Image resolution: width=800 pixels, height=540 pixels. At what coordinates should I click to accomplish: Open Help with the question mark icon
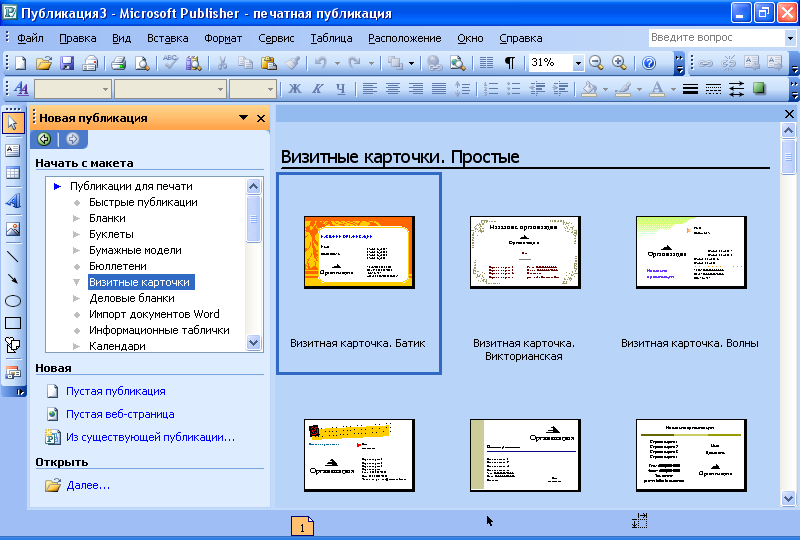coord(648,63)
